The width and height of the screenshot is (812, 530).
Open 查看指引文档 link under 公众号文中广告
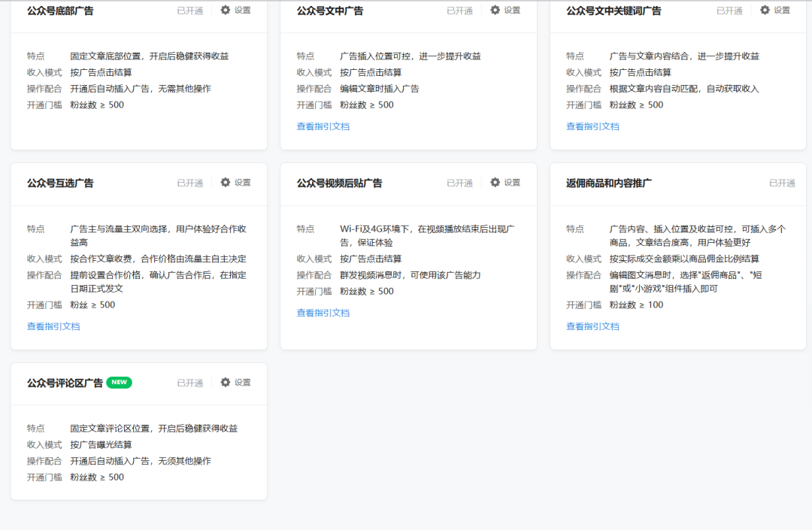pyautogui.click(x=323, y=126)
